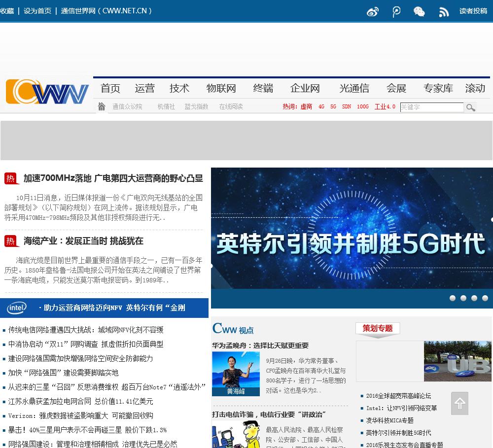The image size is (493, 448).
Task: Click hot keyword 5G
Action: [x=333, y=107]
